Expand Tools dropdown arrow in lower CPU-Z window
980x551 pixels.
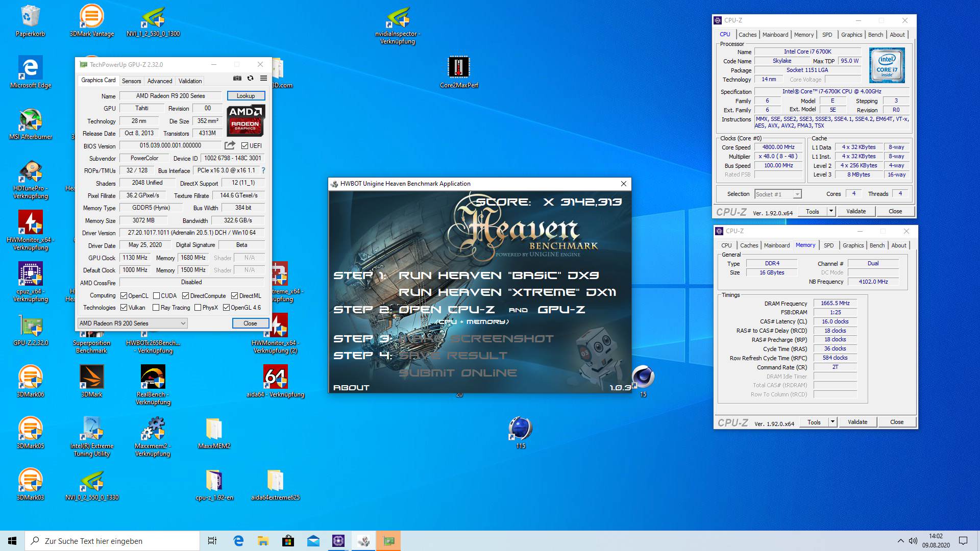[832, 422]
